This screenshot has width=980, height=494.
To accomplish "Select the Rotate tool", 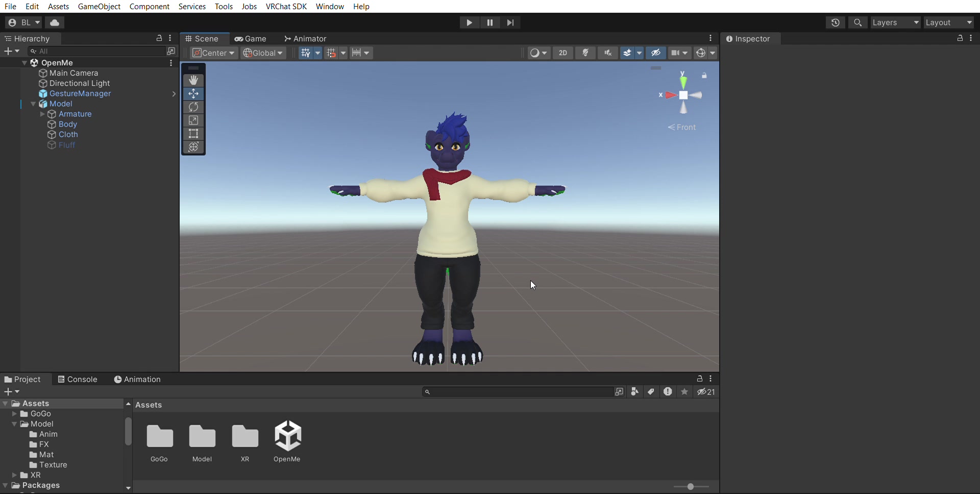I will click(x=193, y=107).
